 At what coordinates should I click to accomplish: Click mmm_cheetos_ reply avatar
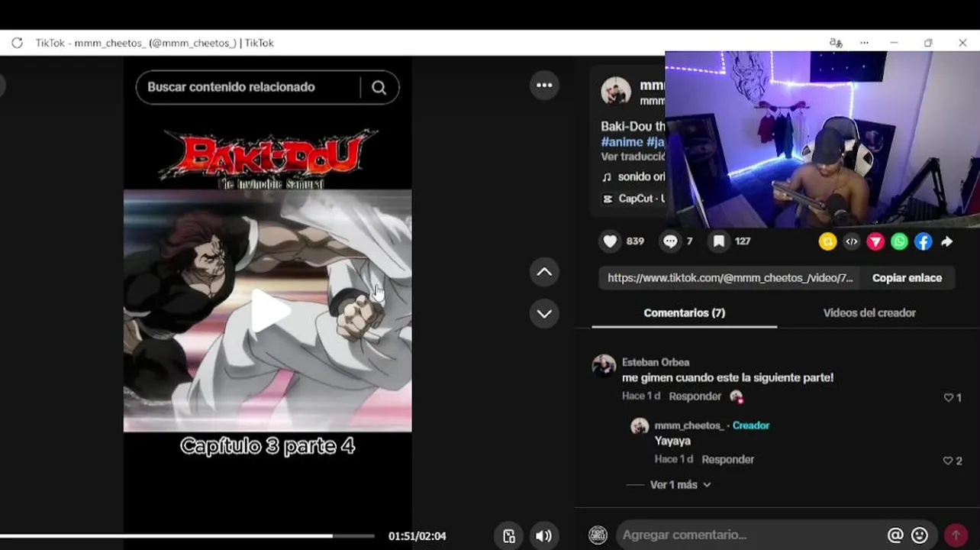[x=640, y=426]
